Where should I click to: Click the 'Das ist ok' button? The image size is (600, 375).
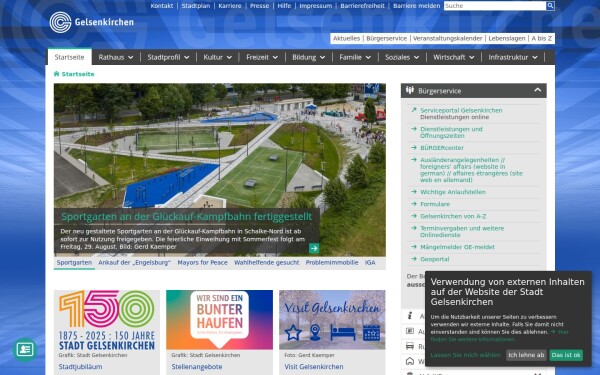566,355
